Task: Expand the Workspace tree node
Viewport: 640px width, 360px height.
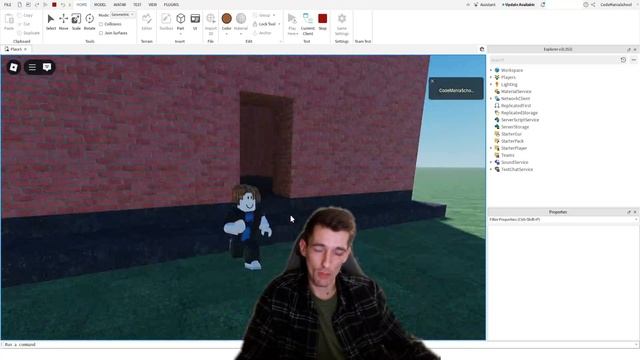Action: click(491, 70)
